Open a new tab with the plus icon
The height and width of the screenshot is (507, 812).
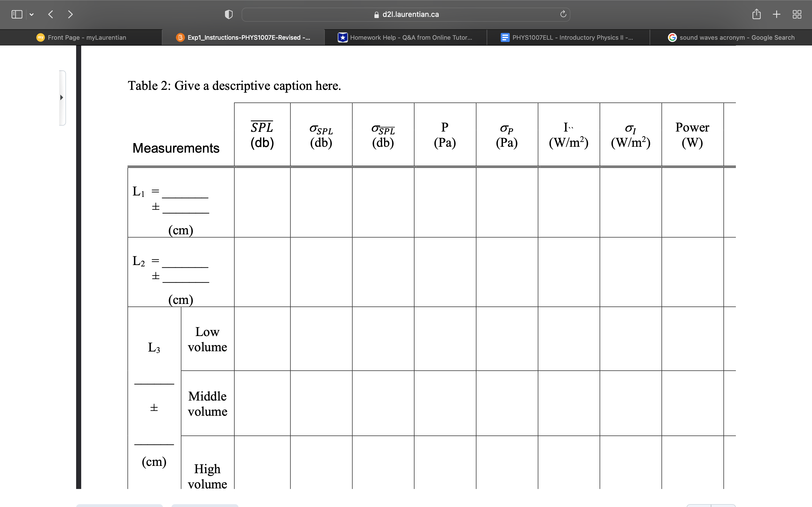pos(776,14)
